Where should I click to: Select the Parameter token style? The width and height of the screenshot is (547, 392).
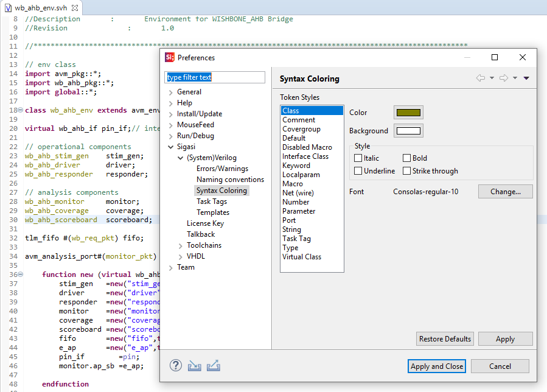click(312, 211)
